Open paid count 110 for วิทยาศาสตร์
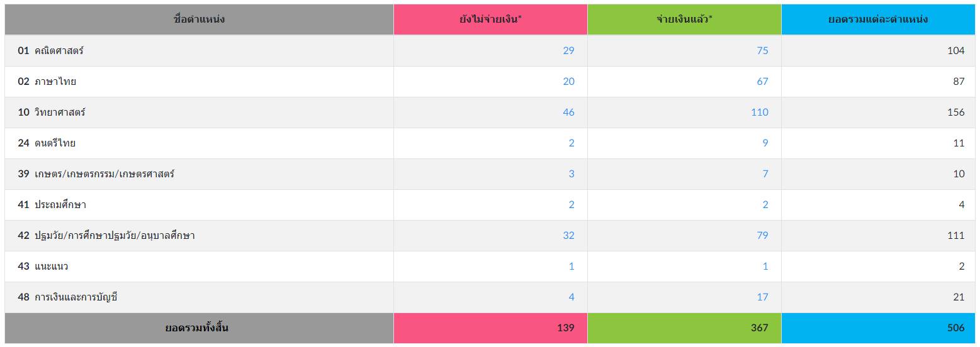The image size is (980, 347). 760,112
